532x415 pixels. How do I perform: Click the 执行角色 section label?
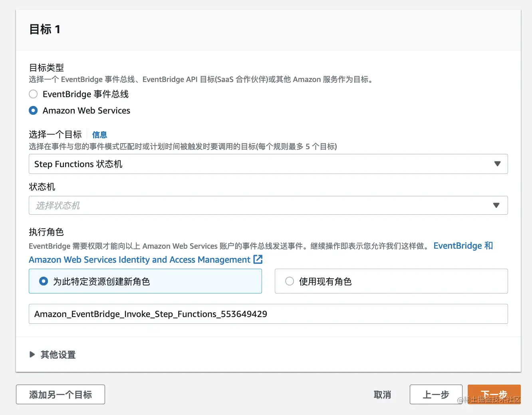point(46,232)
